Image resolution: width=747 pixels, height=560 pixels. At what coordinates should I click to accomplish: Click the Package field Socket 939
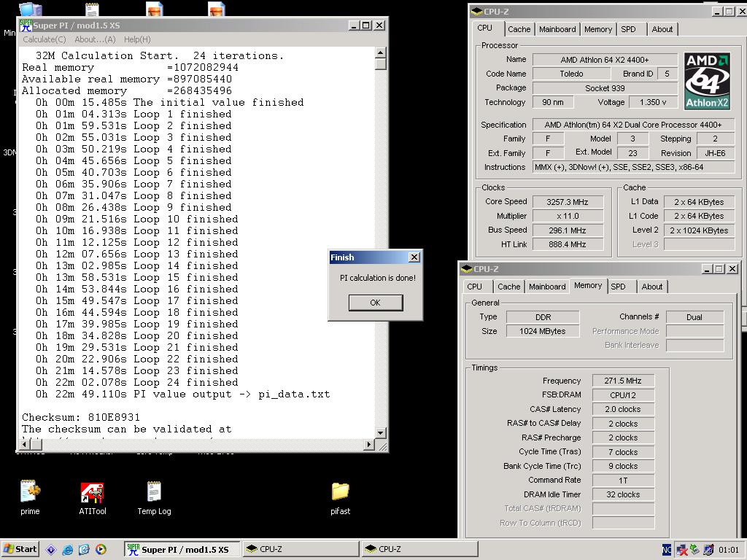tap(605, 88)
